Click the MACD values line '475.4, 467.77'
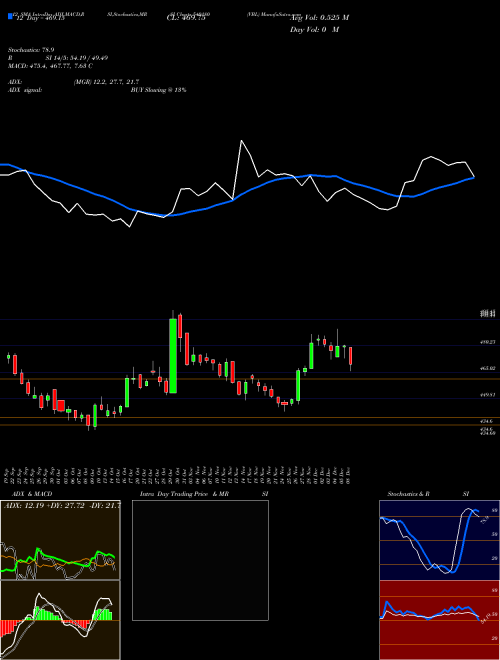Image resolution: width=500 pixels, height=660 pixels. [51, 66]
